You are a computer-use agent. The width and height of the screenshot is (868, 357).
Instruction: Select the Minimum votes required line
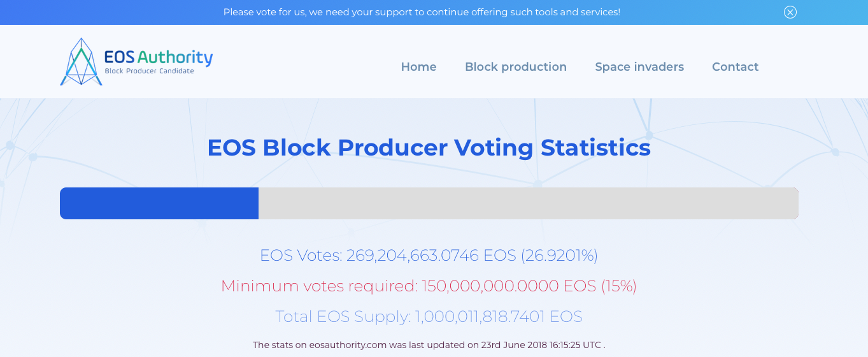coord(429,286)
